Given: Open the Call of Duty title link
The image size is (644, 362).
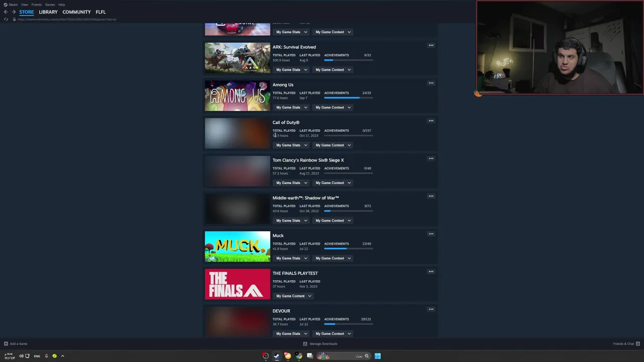Looking at the screenshot, I should [x=286, y=123].
